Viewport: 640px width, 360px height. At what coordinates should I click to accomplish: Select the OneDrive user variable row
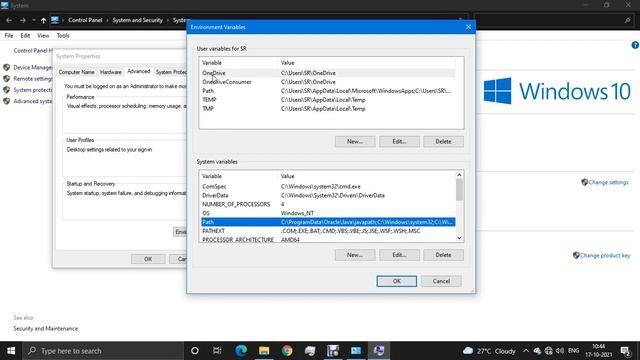point(328,73)
